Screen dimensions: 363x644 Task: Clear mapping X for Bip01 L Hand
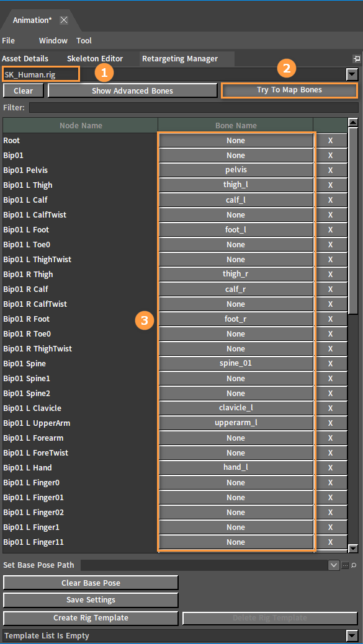[330, 468]
